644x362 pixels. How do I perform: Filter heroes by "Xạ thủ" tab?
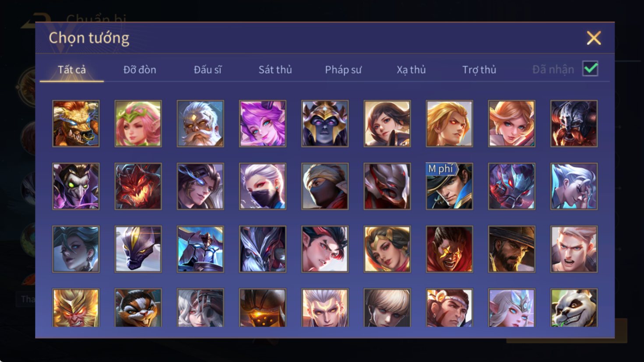pos(411,70)
